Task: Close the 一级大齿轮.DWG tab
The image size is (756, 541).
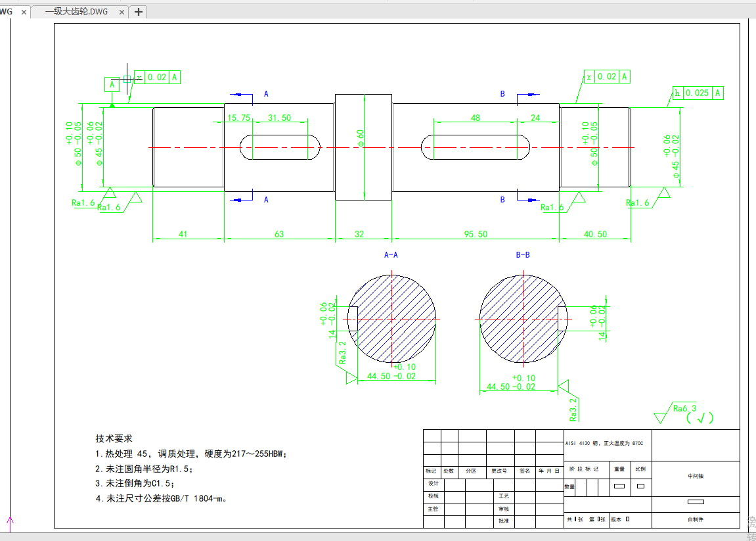Action: click(x=122, y=12)
